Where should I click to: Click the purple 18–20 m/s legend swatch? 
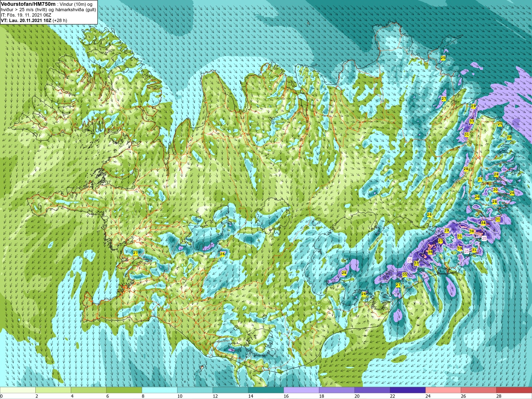[x=337, y=390]
